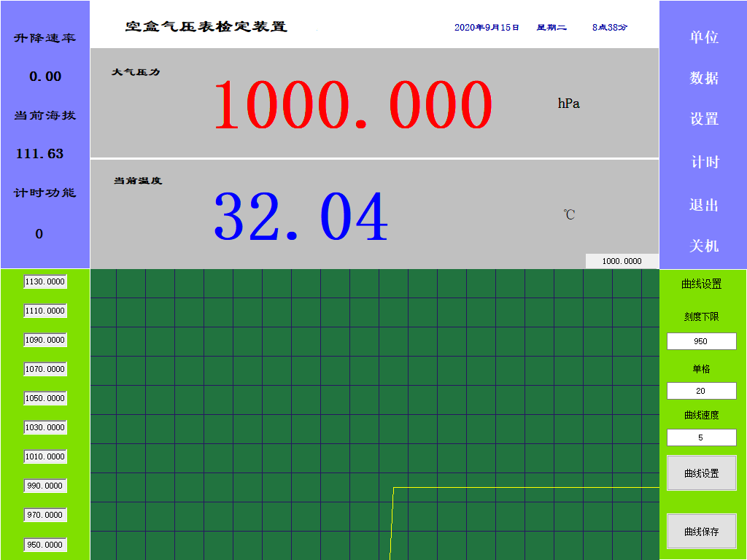The height and width of the screenshot is (560, 747).
Task: Click the hPa unit label
Action: click(568, 104)
